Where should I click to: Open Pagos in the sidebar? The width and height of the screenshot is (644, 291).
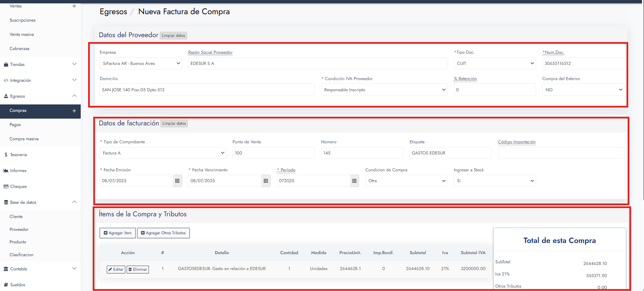(15, 125)
